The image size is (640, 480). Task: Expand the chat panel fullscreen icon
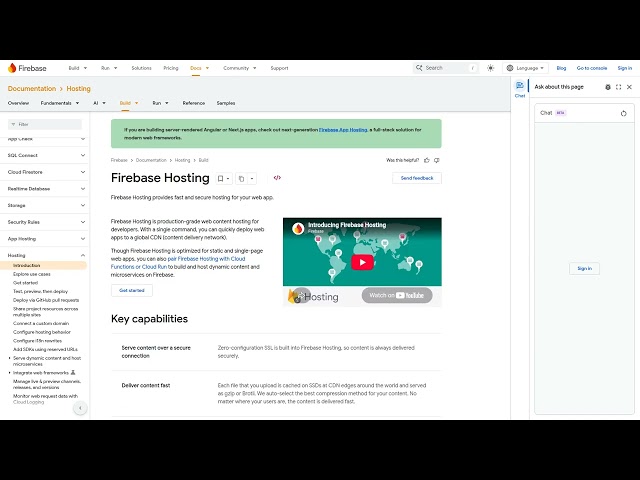click(618, 87)
